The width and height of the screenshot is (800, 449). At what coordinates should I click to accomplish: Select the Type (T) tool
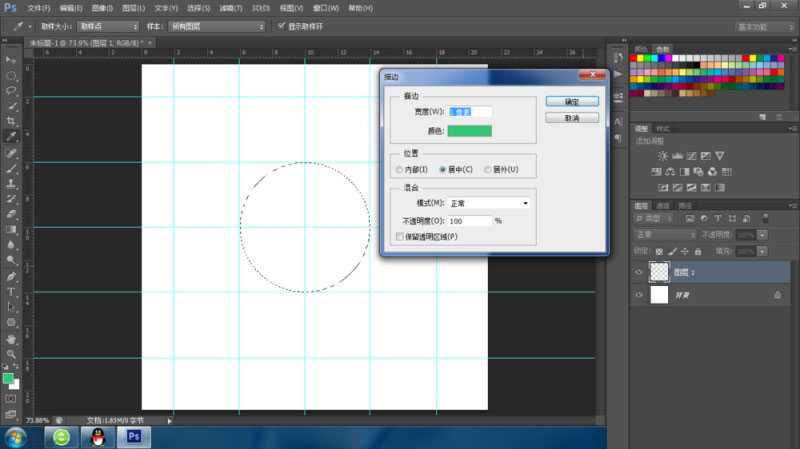pyautogui.click(x=11, y=291)
